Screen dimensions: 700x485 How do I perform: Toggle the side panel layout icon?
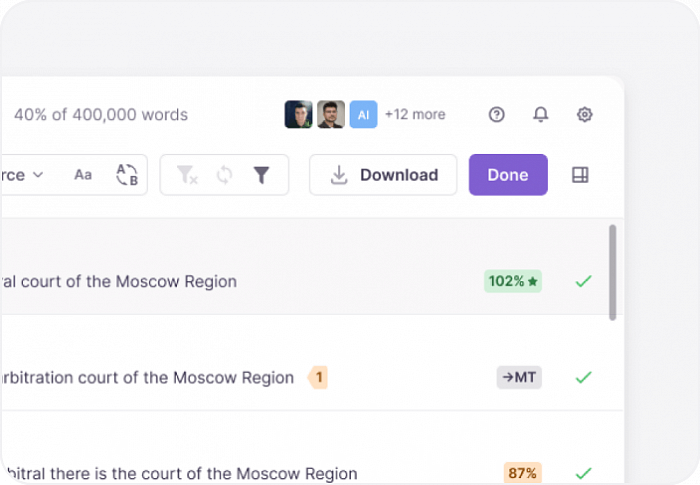pyautogui.click(x=580, y=175)
